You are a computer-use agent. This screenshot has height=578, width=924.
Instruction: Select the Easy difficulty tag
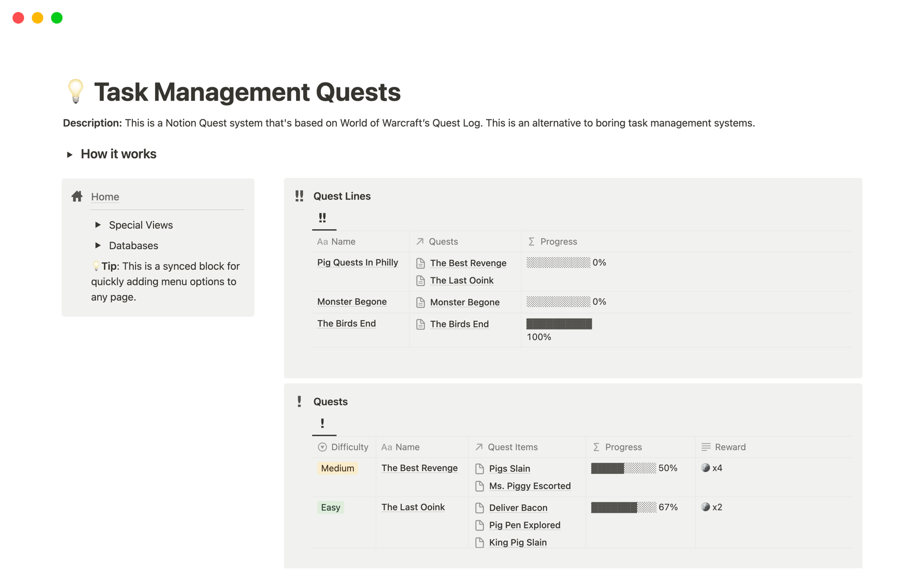click(331, 507)
